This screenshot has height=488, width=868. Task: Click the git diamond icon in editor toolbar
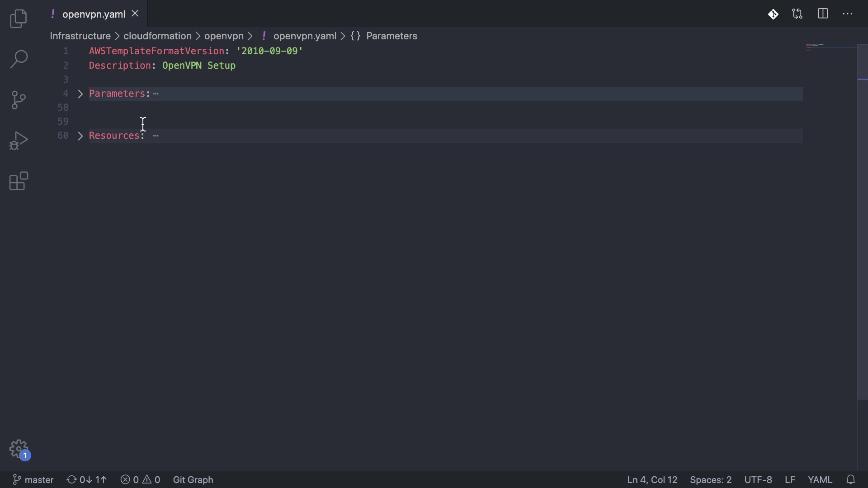pyautogui.click(x=773, y=14)
